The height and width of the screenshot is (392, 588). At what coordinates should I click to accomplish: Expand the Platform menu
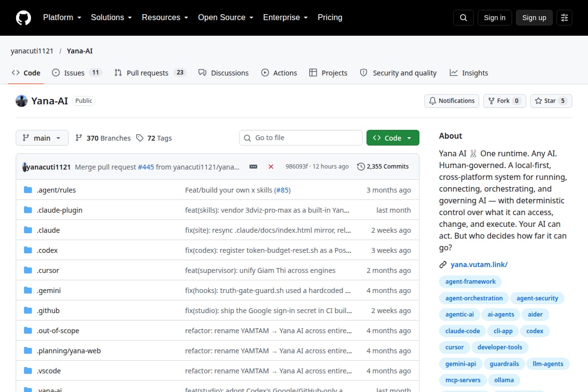(62, 18)
